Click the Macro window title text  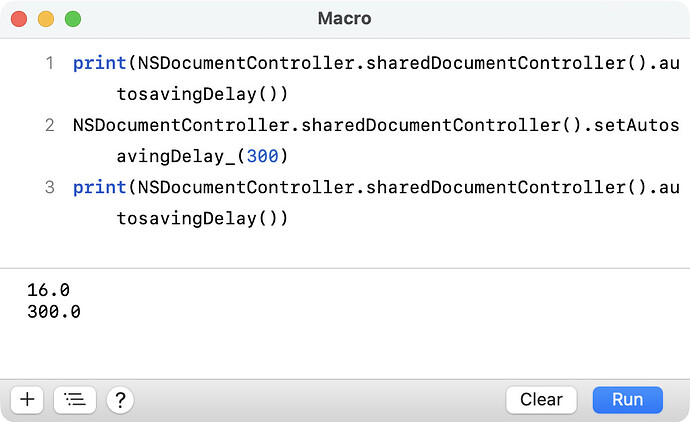(345, 19)
